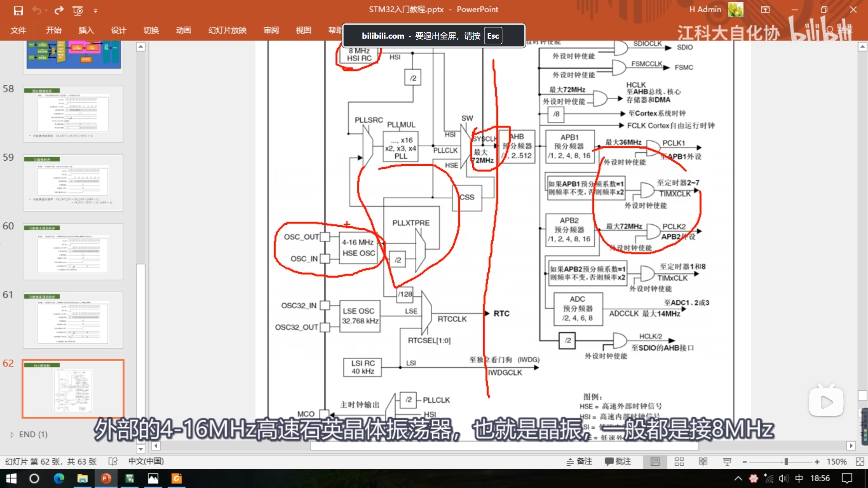The image size is (868, 488).
Task: Switch to Slide Sorter view icon
Action: (x=679, y=462)
